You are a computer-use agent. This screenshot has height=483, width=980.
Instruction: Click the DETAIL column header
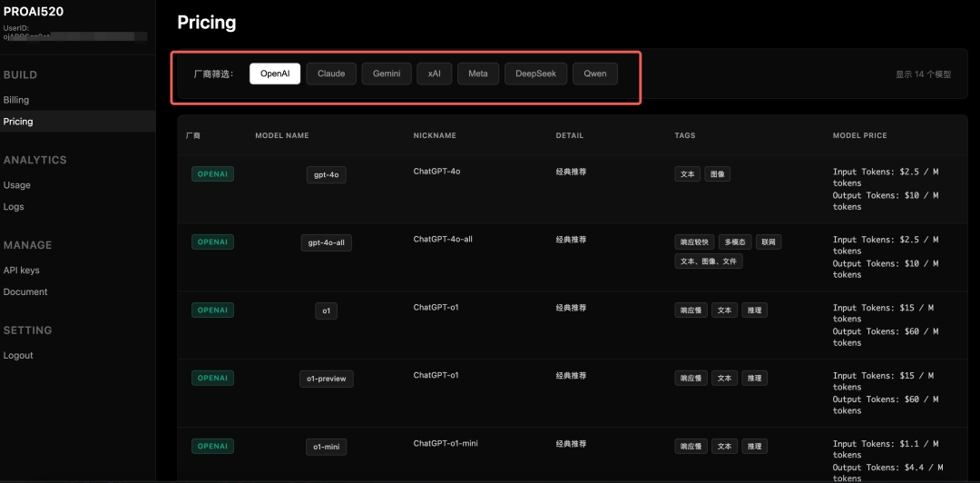coord(569,136)
